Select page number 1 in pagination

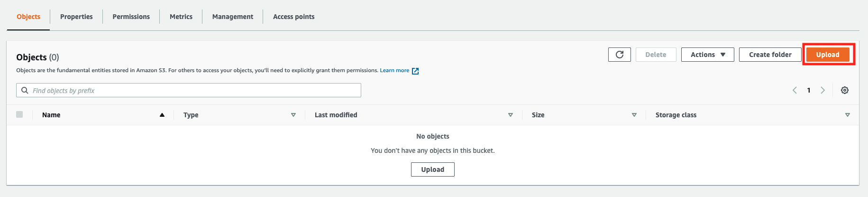[x=809, y=90]
